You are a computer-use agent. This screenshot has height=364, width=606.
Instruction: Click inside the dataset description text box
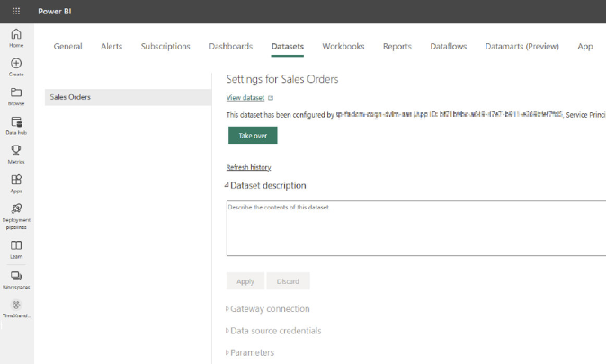pos(416,228)
